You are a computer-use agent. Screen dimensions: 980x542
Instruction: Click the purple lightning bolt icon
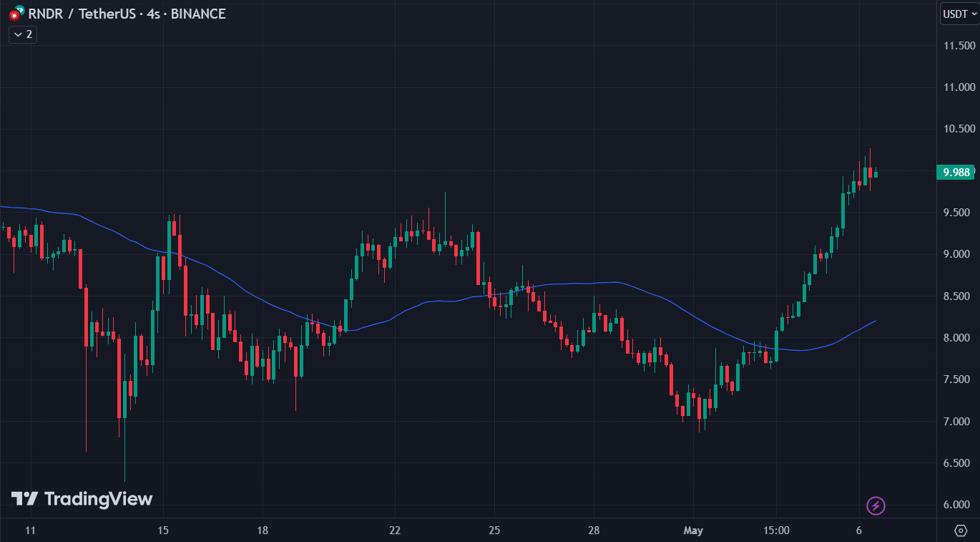click(876, 506)
